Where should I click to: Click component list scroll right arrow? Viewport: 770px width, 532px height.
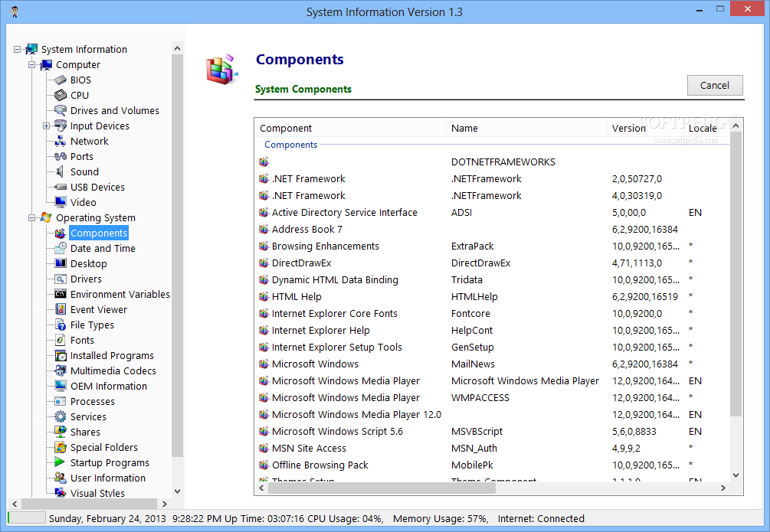pyautogui.click(x=722, y=488)
